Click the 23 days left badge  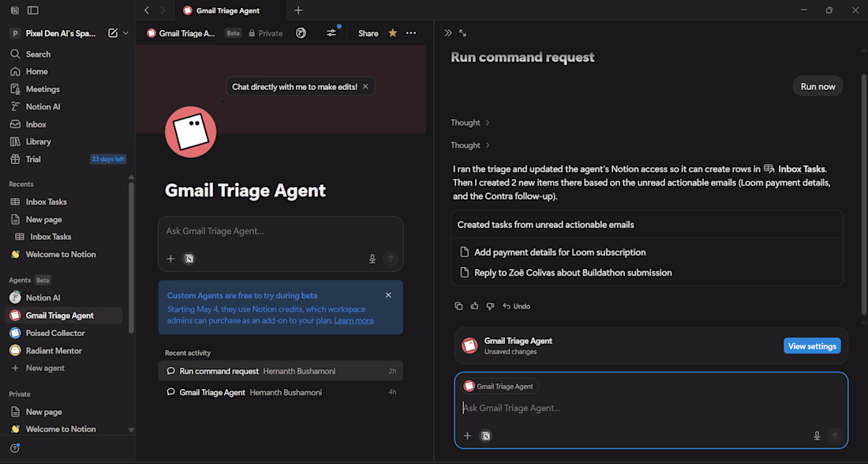pyautogui.click(x=108, y=159)
